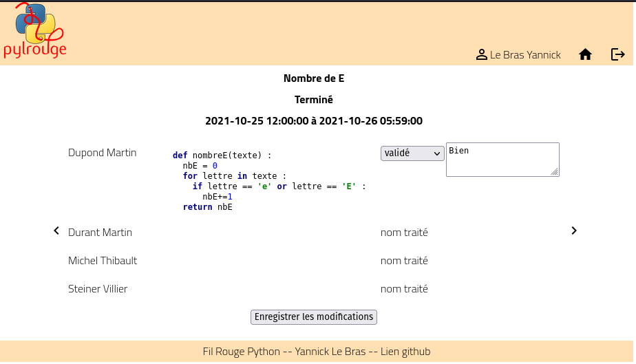Click the user profile icon
This screenshot has width=636, height=364.
point(481,55)
